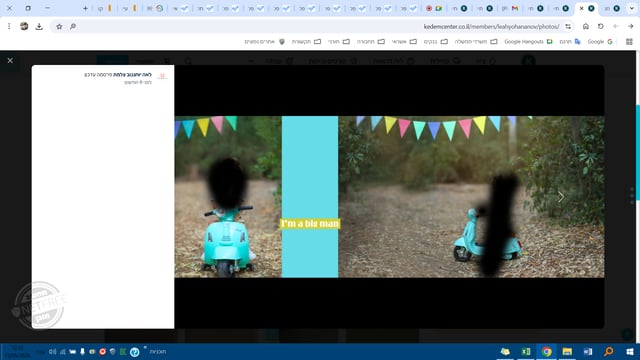This screenshot has height=360, width=640.
Task: Open the לאה יוחננוב צלמת profile link
Action: (x=132, y=75)
